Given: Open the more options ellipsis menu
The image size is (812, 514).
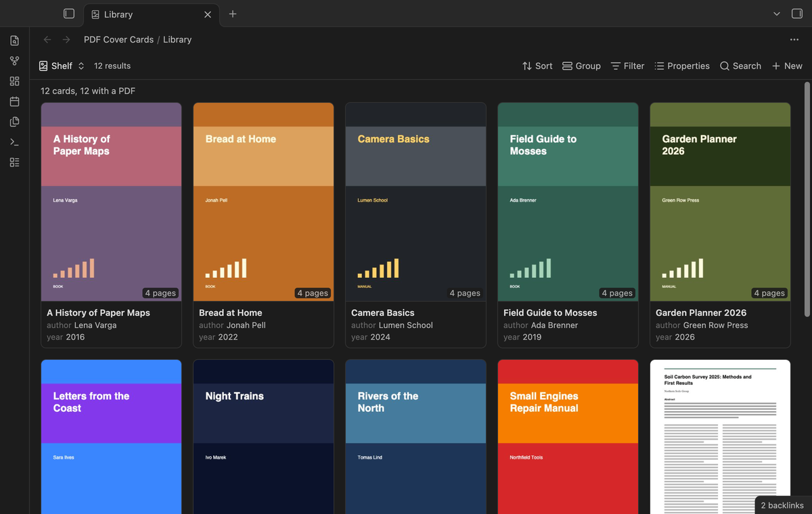Looking at the screenshot, I should (794, 40).
